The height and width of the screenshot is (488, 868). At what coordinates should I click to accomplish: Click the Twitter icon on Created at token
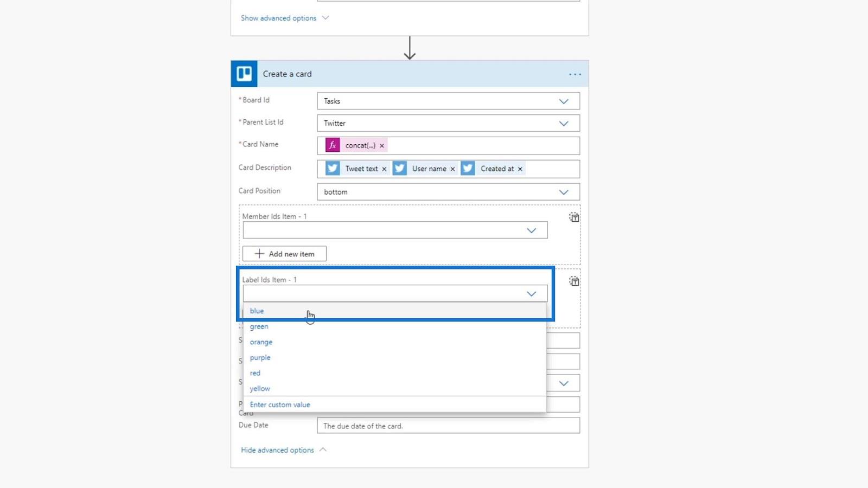[468, 169]
